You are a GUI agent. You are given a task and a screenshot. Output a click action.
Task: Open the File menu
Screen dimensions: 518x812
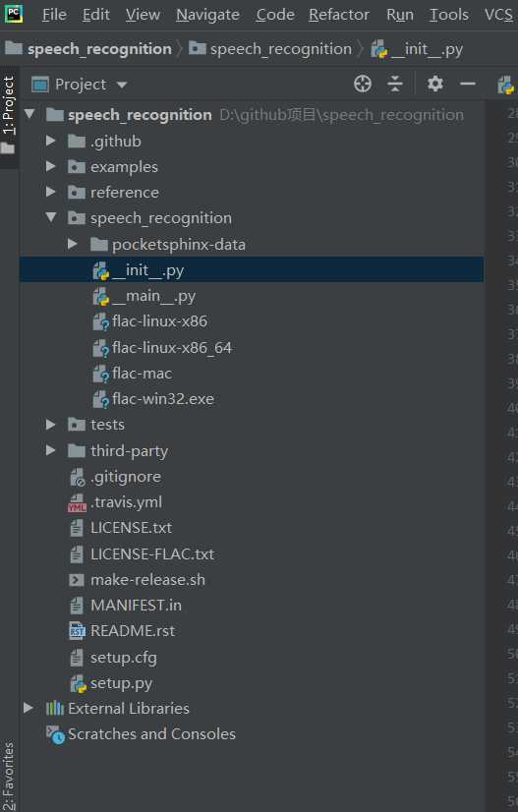tap(54, 15)
